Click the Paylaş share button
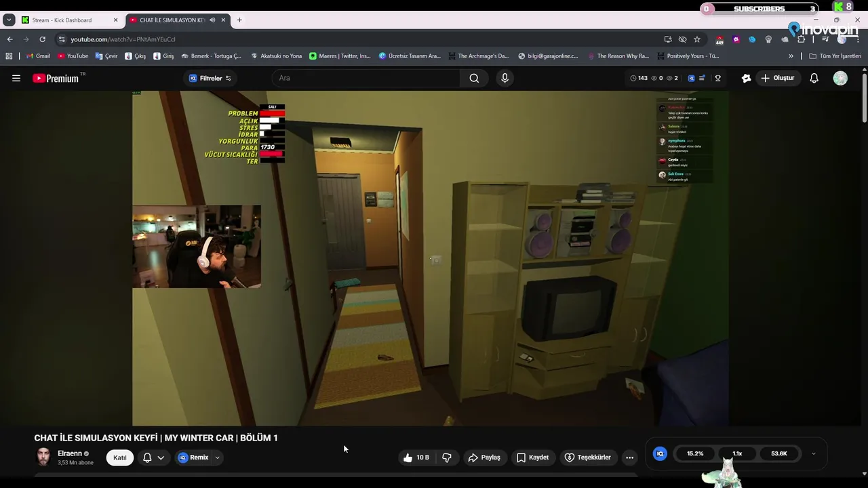Screen dimensions: 868x488 [484, 457]
